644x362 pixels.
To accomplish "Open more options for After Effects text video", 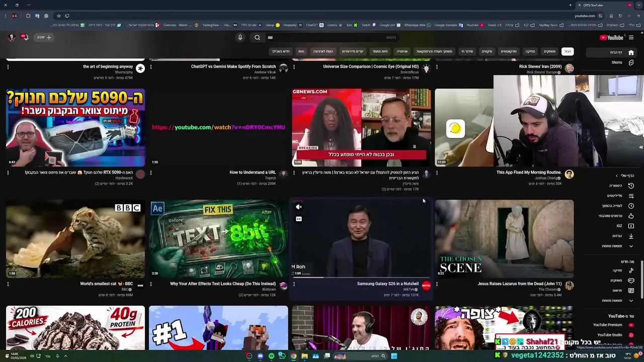I will pos(151,284).
